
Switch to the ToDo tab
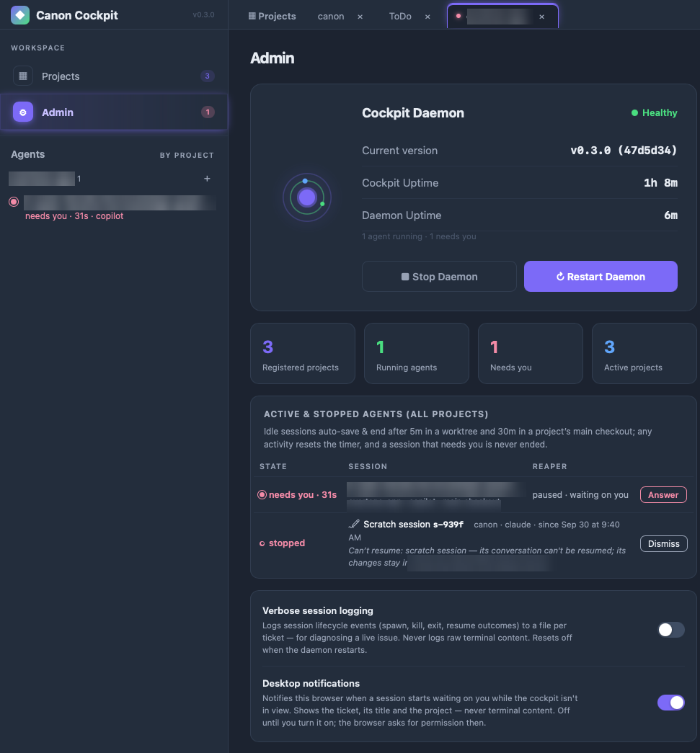pyautogui.click(x=400, y=17)
